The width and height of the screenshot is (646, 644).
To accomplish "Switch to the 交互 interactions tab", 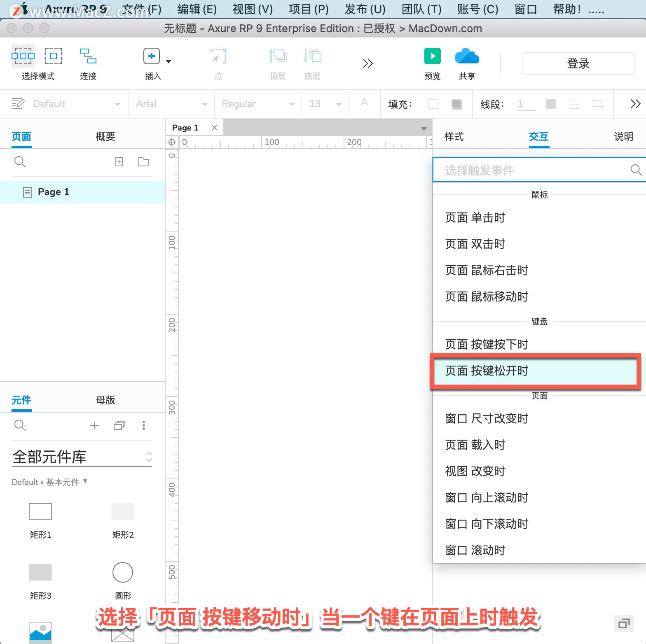I will click(x=539, y=137).
